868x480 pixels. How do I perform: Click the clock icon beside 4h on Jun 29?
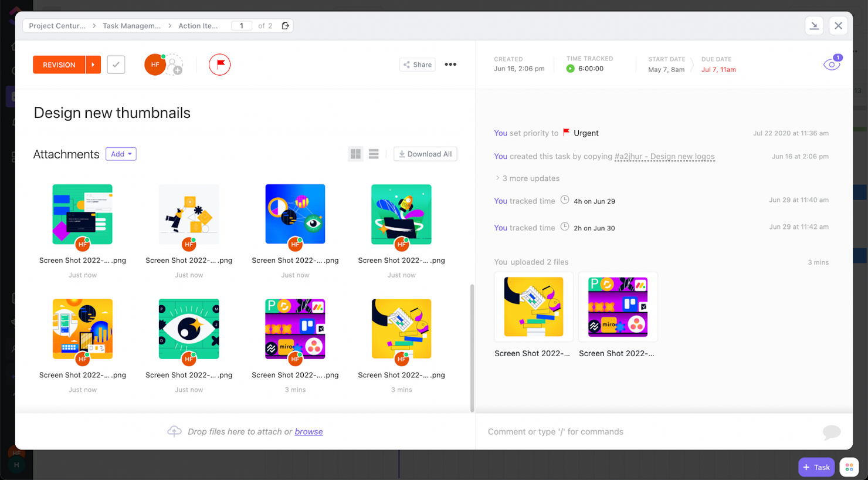click(565, 200)
